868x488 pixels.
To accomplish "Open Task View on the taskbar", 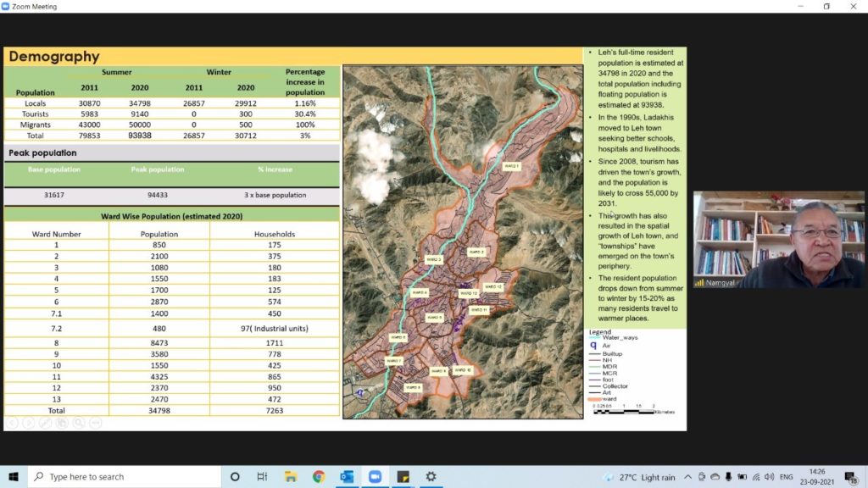I will (263, 477).
